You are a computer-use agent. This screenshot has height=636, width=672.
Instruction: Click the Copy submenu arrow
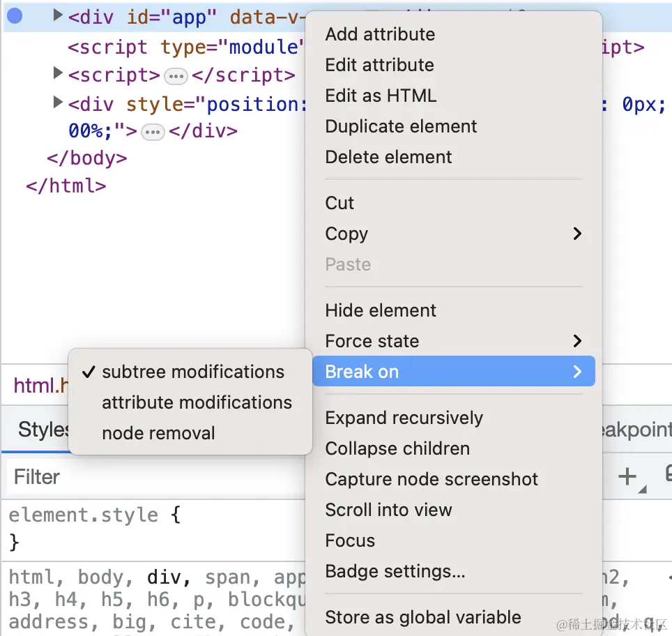pos(577,234)
